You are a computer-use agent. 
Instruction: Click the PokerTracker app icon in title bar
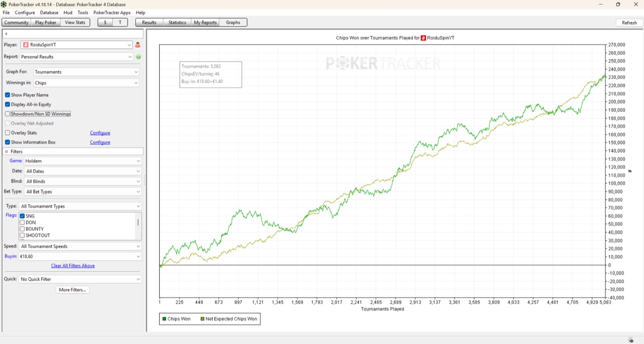tap(4, 4)
